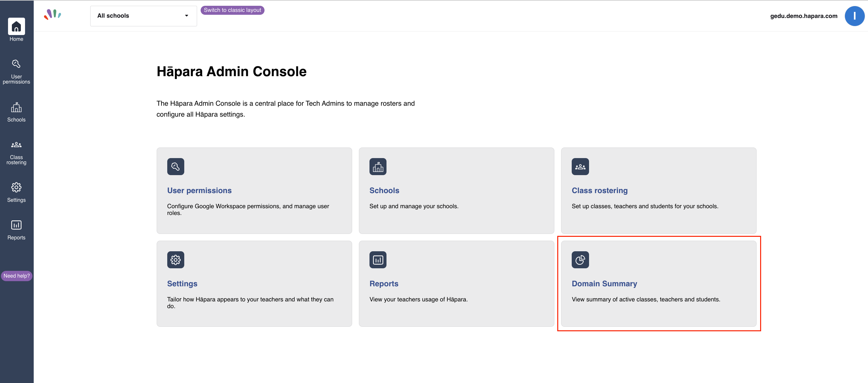
Task: Click 'Set up and manage your schools.' text
Action: (414, 206)
